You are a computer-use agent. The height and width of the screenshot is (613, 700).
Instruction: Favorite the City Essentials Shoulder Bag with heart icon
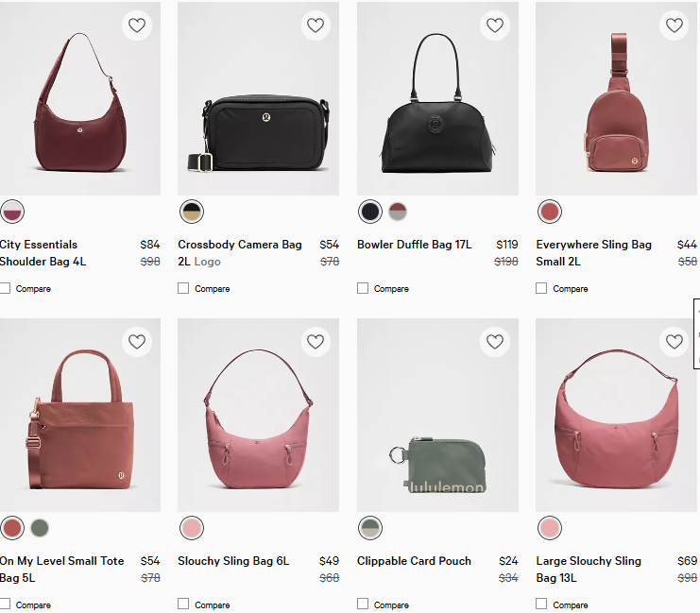tap(137, 26)
